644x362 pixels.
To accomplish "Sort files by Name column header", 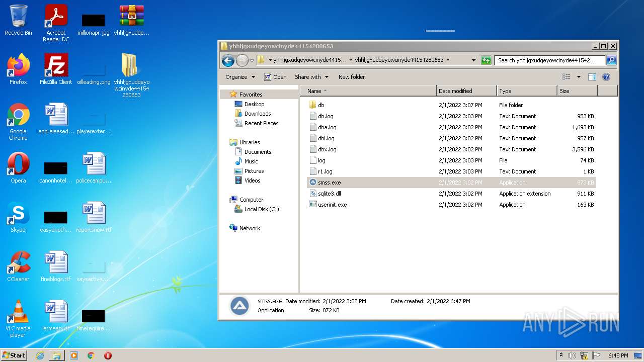I will tap(368, 91).
